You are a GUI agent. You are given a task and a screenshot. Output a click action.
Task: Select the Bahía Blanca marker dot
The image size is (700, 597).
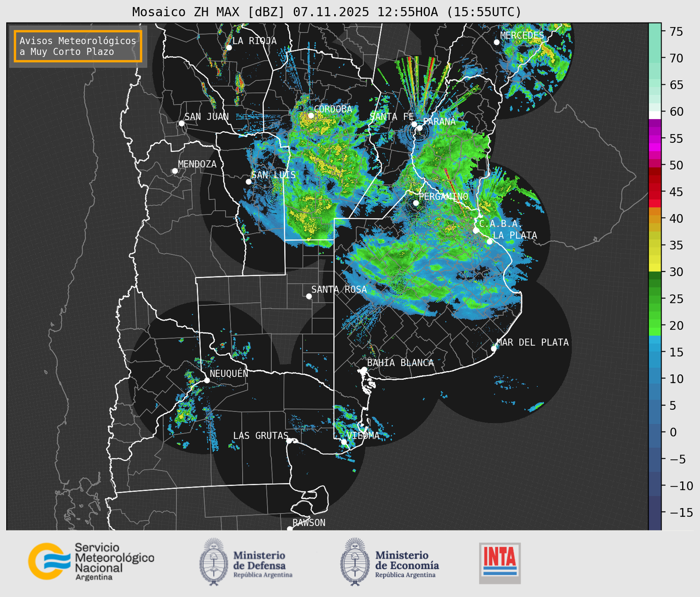tap(364, 369)
